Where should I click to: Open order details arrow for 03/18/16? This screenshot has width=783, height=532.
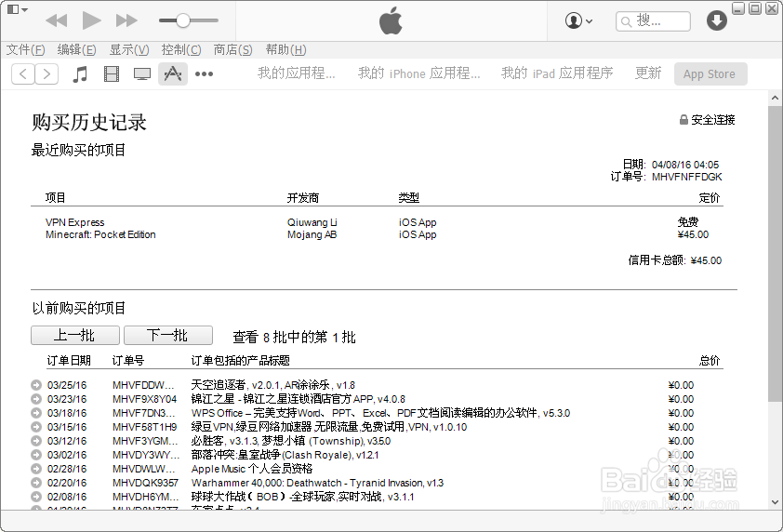35,413
